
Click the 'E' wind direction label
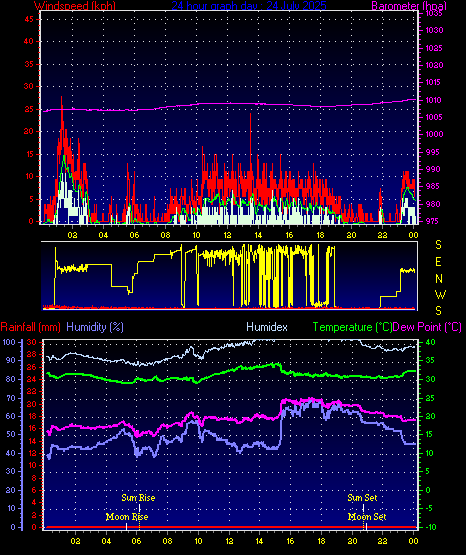[438, 262]
